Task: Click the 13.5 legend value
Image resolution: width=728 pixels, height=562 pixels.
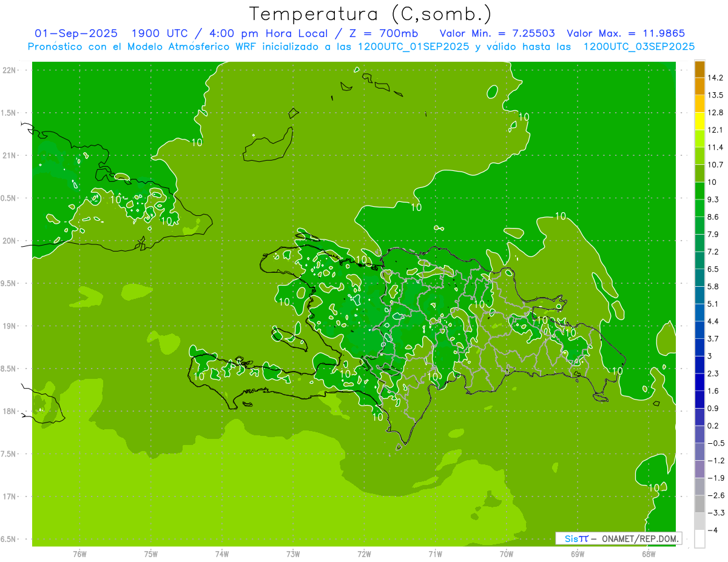Action: coord(715,95)
